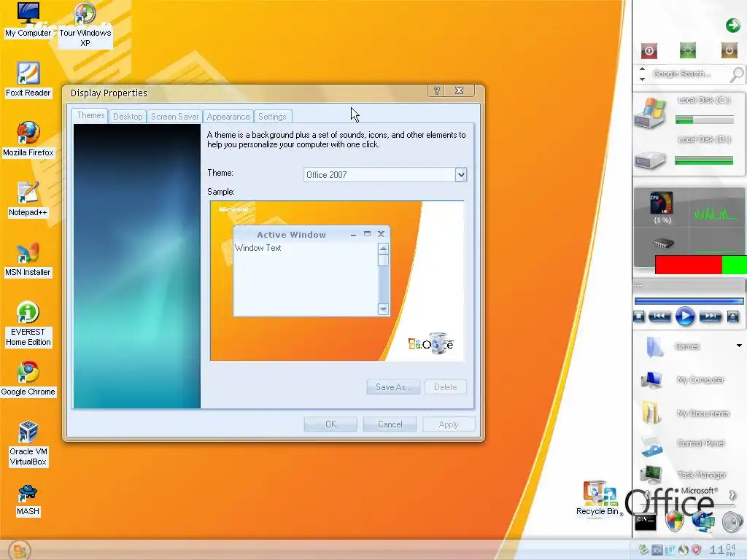Viewport: 747px width, 560px height.
Task: Open the Local Disk (D:) drive icon
Action: pos(650,160)
